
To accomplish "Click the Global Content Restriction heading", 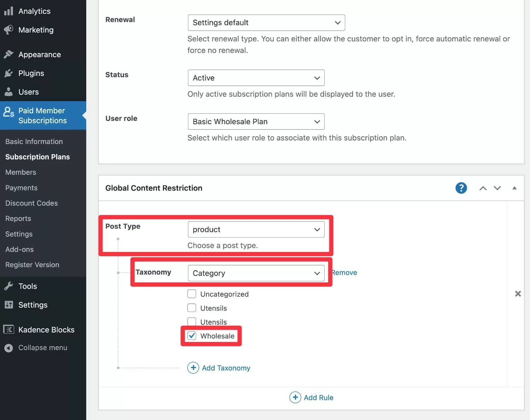I will pos(154,188).
